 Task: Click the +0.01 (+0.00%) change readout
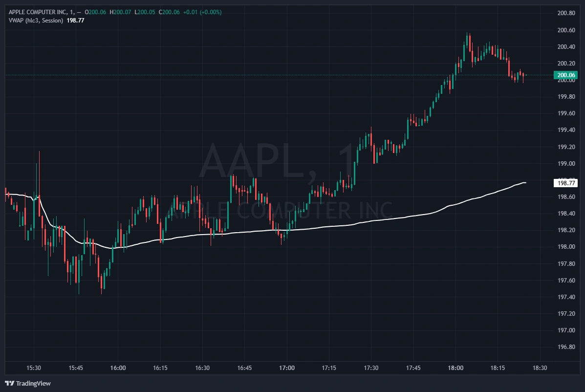pos(202,12)
